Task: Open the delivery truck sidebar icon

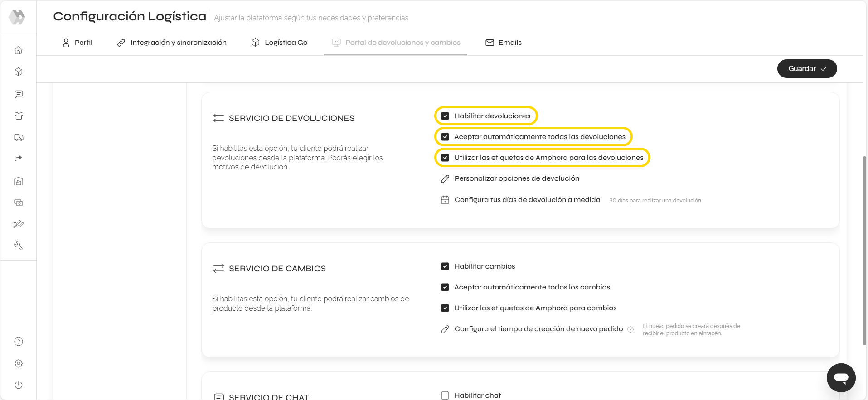Action: point(19,138)
